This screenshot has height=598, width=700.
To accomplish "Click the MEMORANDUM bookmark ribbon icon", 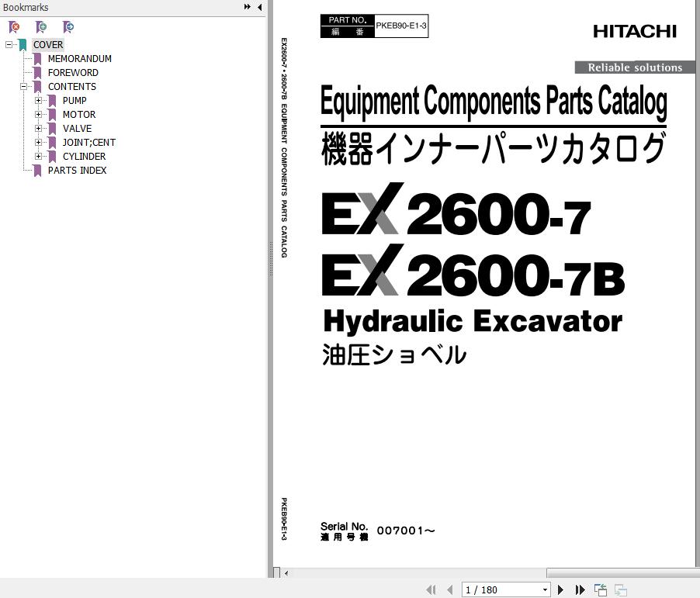I will point(37,58).
